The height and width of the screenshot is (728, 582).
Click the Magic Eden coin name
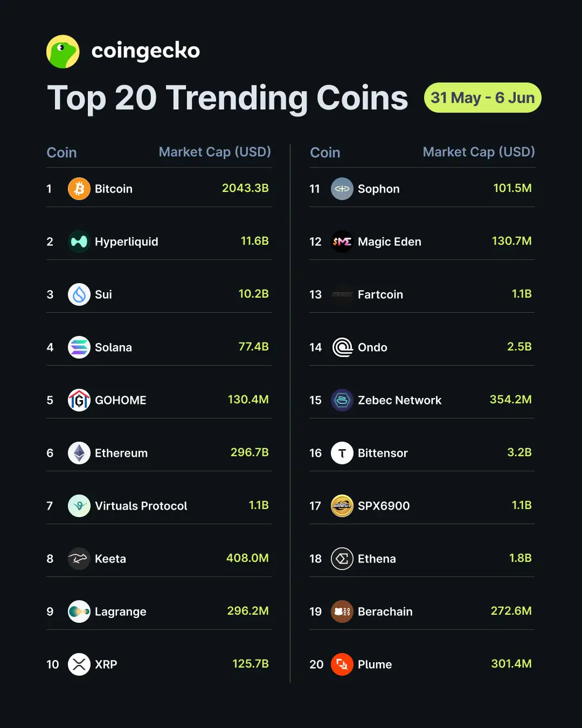390,242
